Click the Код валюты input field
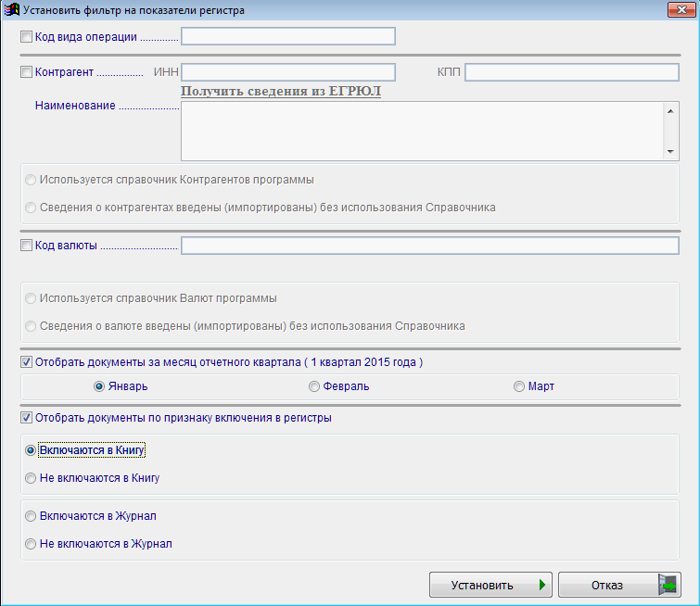The width and height of the screenshot is (700, 606). tap(430, 246)
